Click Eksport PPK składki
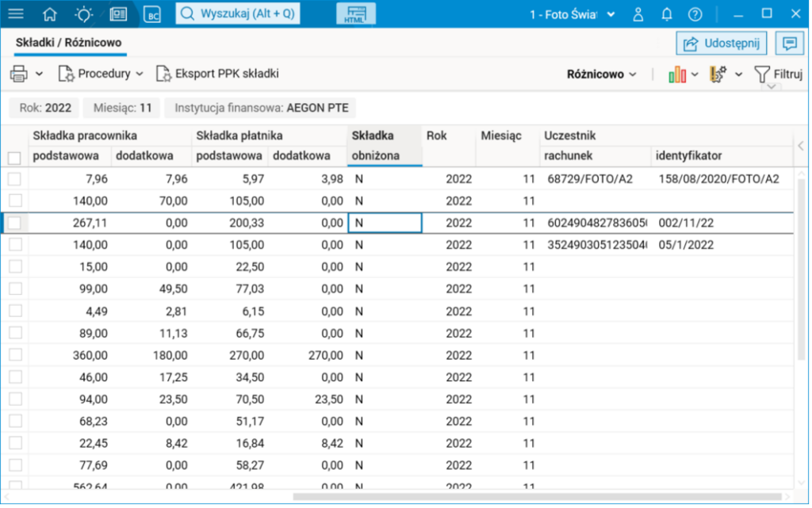 pyautogui.click(x=217, y=74)
